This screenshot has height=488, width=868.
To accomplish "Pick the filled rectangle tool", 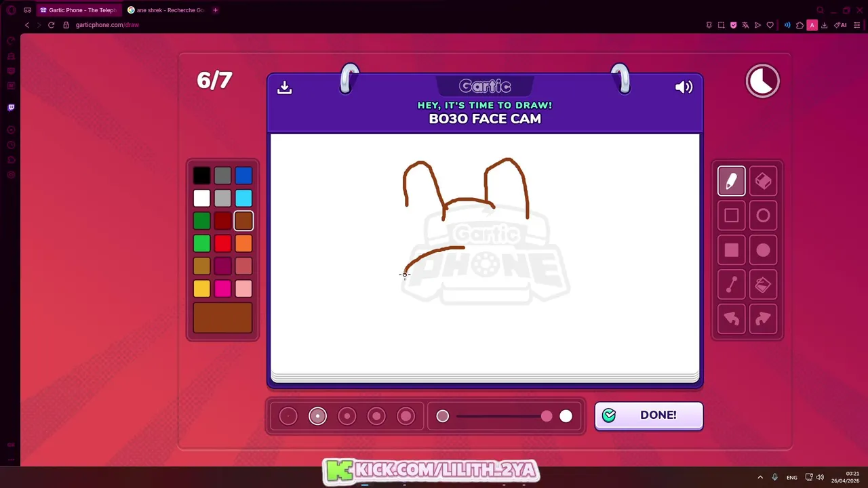I will click(731, 250).
